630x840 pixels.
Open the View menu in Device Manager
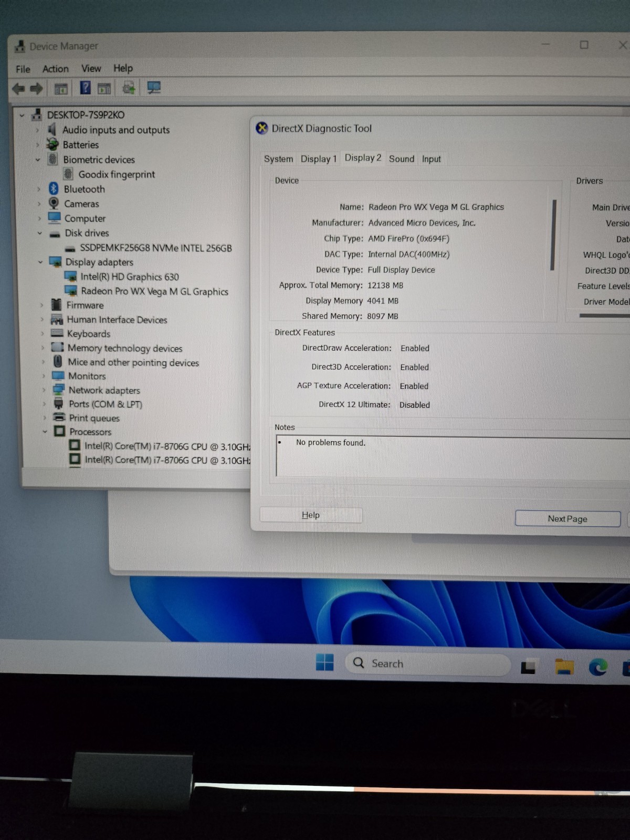91,68
